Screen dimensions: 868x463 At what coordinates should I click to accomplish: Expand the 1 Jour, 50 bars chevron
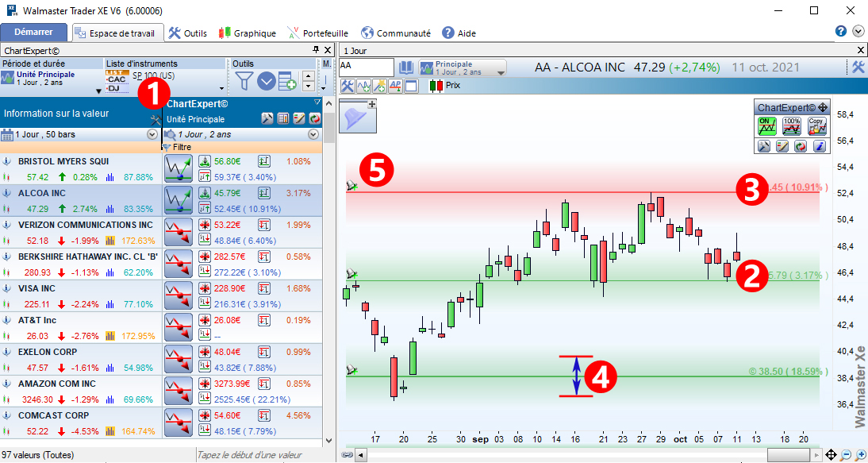(x=152, y=134)
